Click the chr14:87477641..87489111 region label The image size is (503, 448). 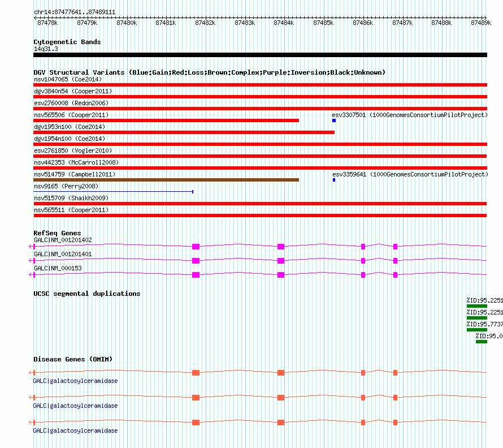(x=75, y=12)
